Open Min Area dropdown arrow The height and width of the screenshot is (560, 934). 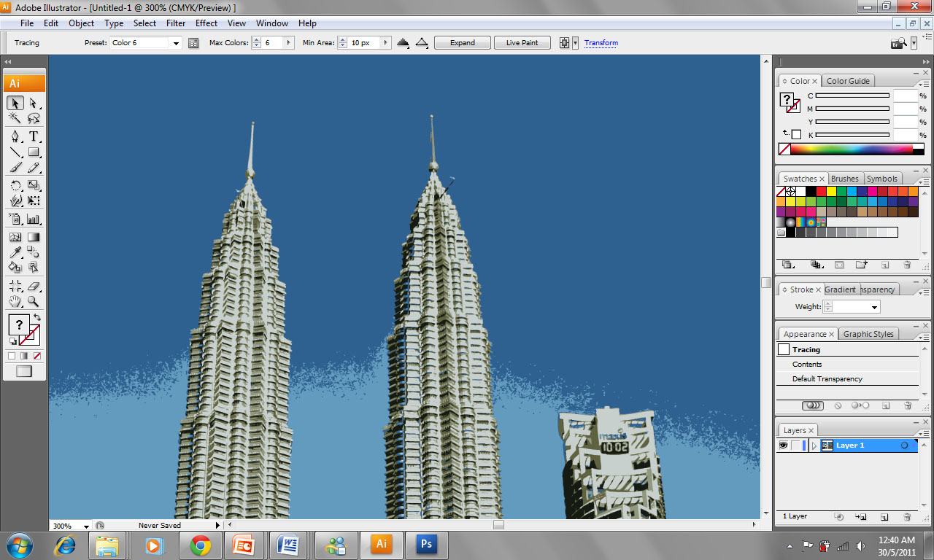pyautogui.click(x=386, y=43)
